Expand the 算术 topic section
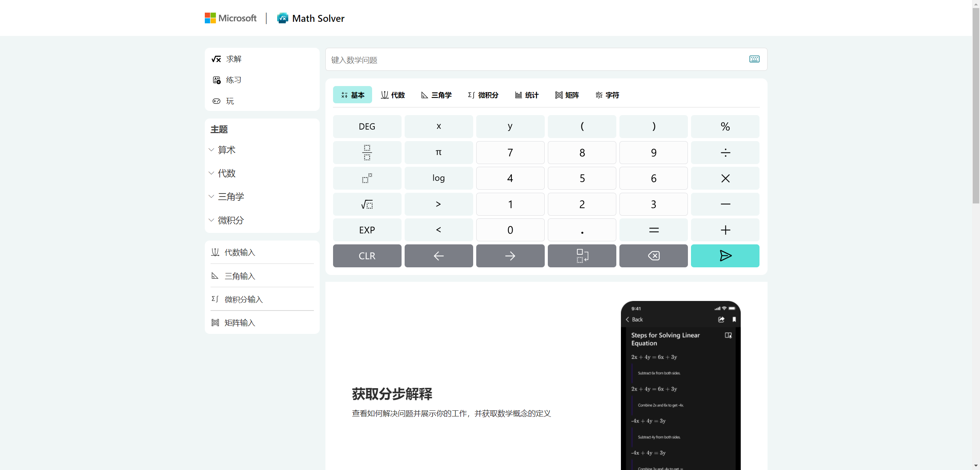980x470 pixels. 226,150
